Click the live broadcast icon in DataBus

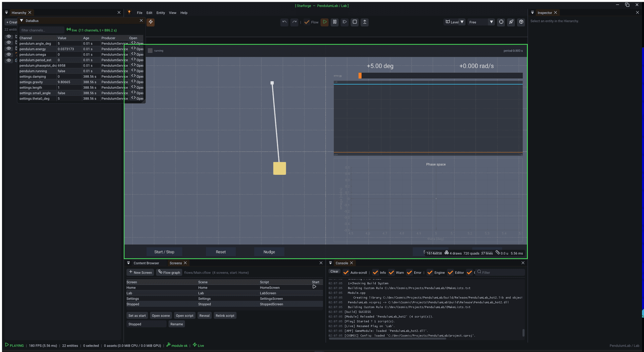(69, 30)
